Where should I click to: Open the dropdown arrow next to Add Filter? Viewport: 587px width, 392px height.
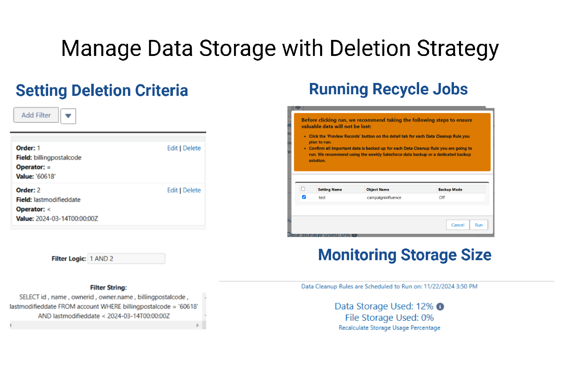click(68, 116)
